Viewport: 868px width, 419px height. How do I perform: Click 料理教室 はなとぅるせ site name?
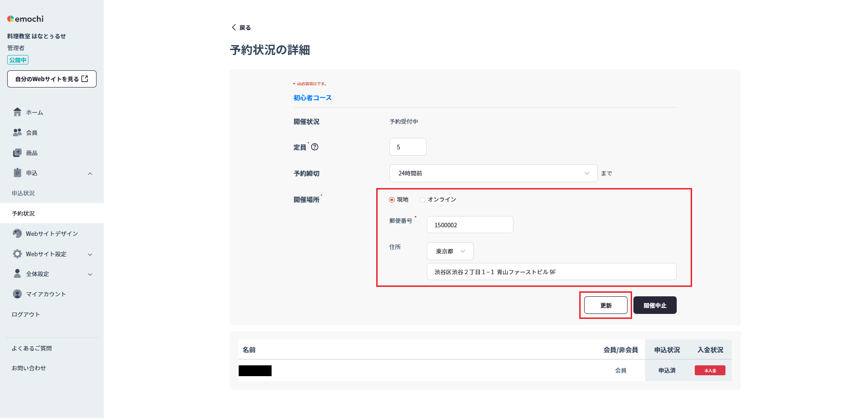pos(37,36)
